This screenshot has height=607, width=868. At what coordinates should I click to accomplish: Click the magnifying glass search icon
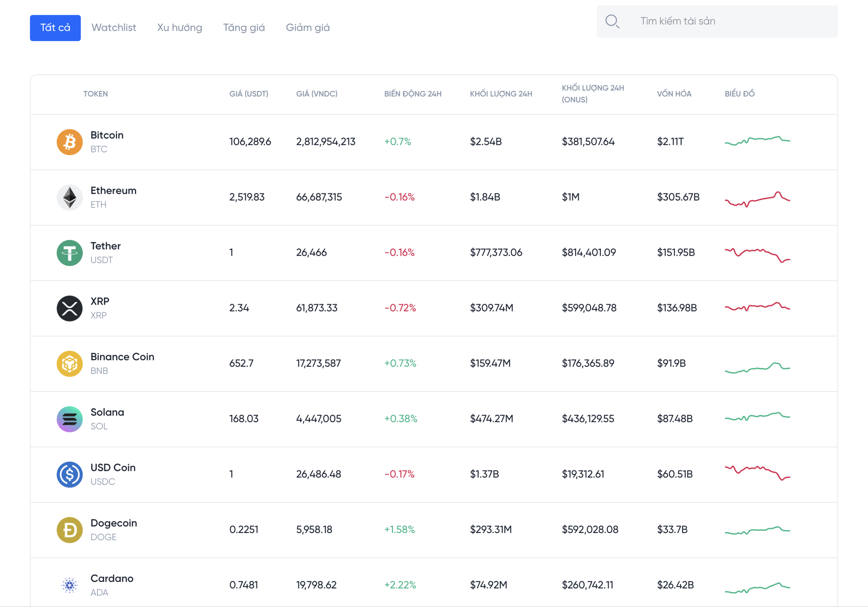coord(612,21)
